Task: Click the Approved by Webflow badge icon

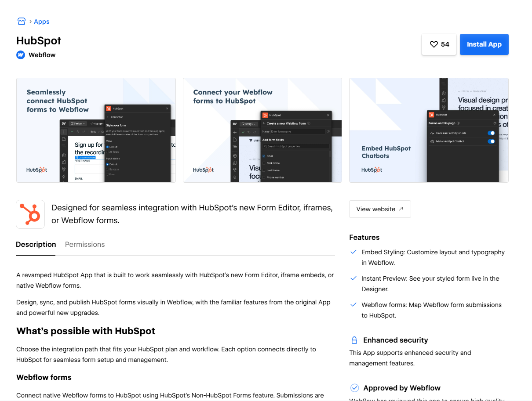Action: (354, 388)
